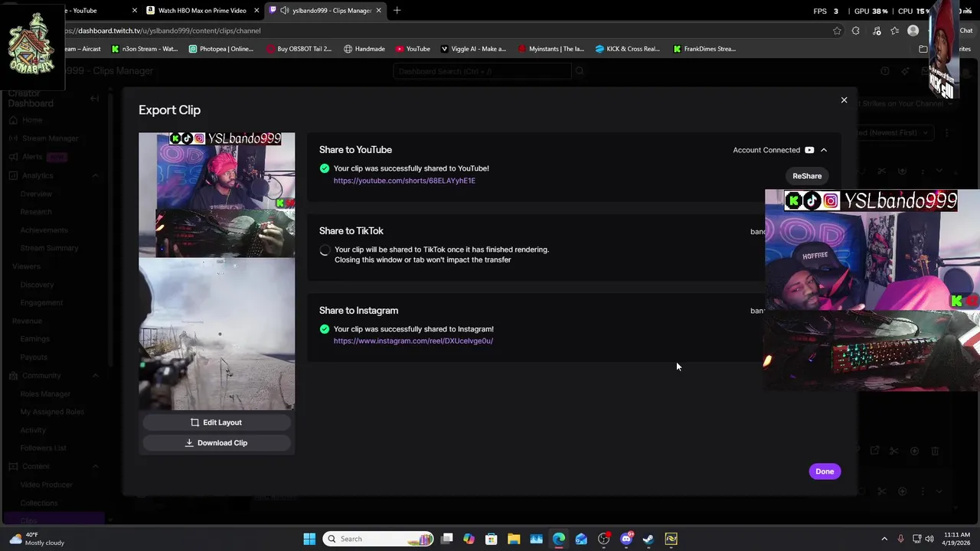The image size is (980, 551).
Task: Open the Edit Layout option
Action: [217, 422]
